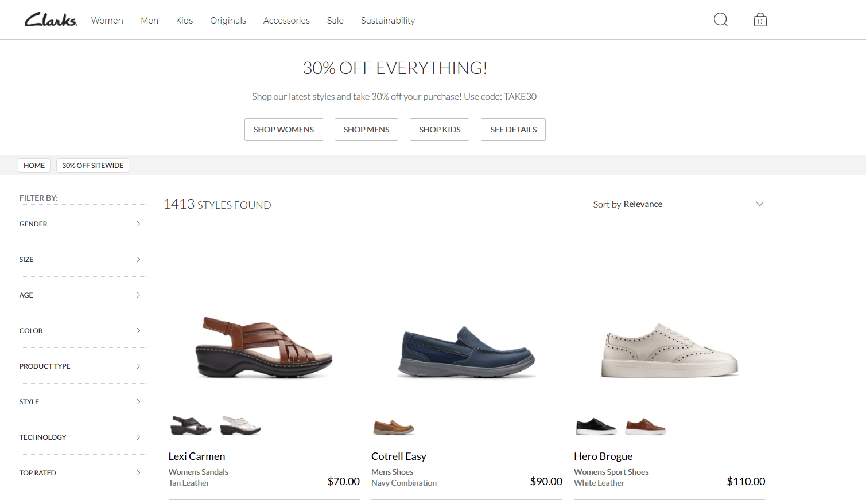Click the 1413 Styles Found text
Viewport: 866px width, 504px height.
(x=217, y=204)
